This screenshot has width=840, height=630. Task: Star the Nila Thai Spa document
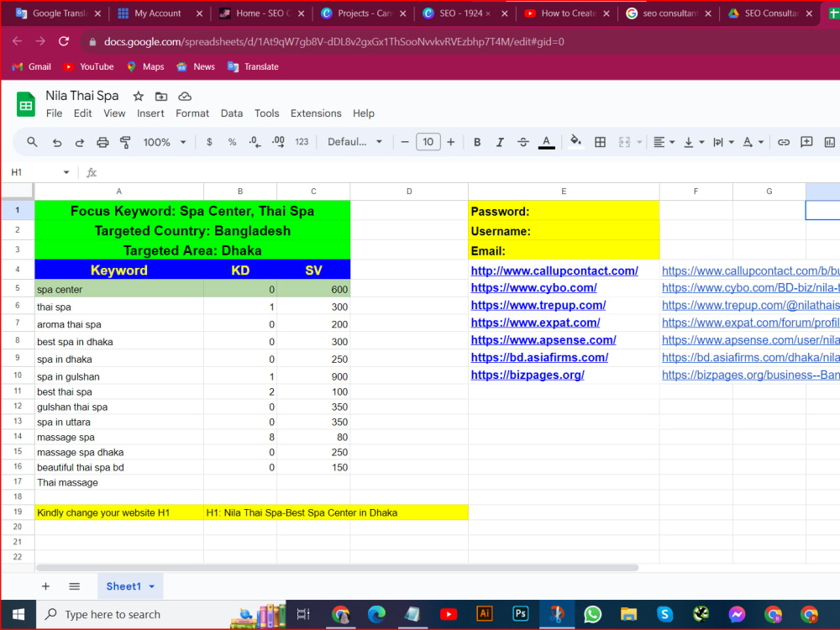click(139, 97)
